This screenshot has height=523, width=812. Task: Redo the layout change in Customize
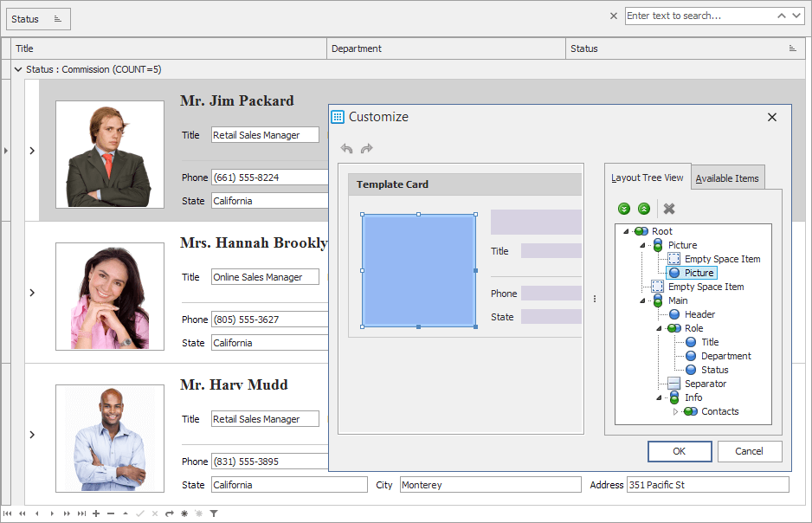365,148
